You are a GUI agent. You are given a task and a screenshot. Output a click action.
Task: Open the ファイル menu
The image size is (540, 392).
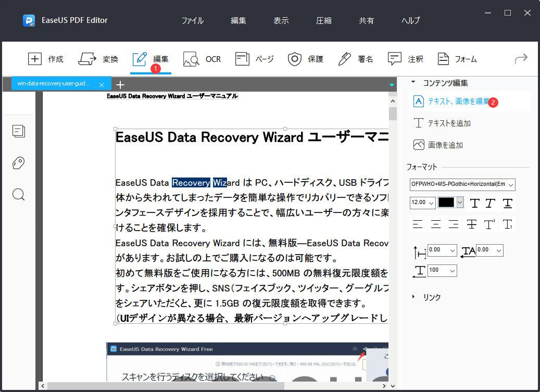(192, 20)
